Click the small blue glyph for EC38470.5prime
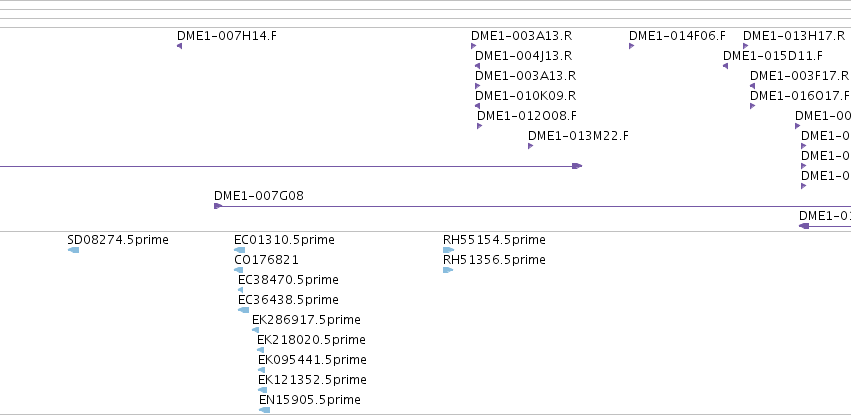The width and height of the screenshot is (851, 415). 240,290
